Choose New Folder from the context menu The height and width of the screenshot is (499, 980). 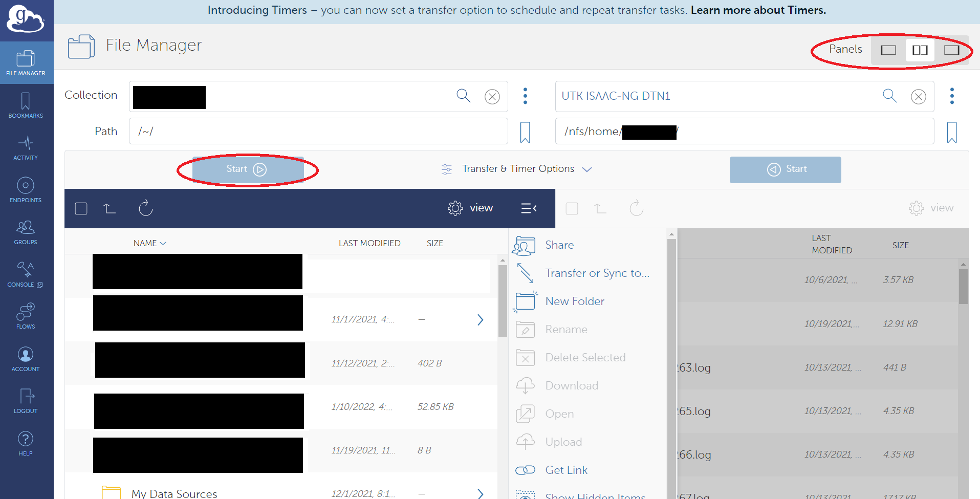point(574,301)
